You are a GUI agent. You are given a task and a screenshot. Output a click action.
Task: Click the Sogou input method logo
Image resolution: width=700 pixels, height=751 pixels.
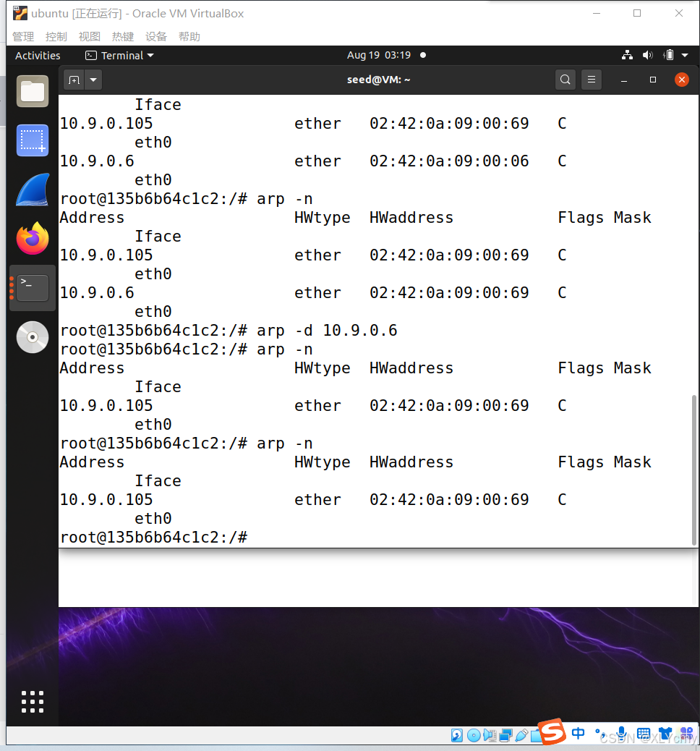click(x=552, y=732)
